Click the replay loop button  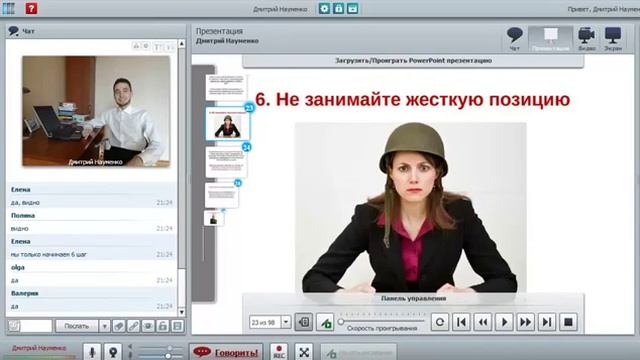click(440, 322)
